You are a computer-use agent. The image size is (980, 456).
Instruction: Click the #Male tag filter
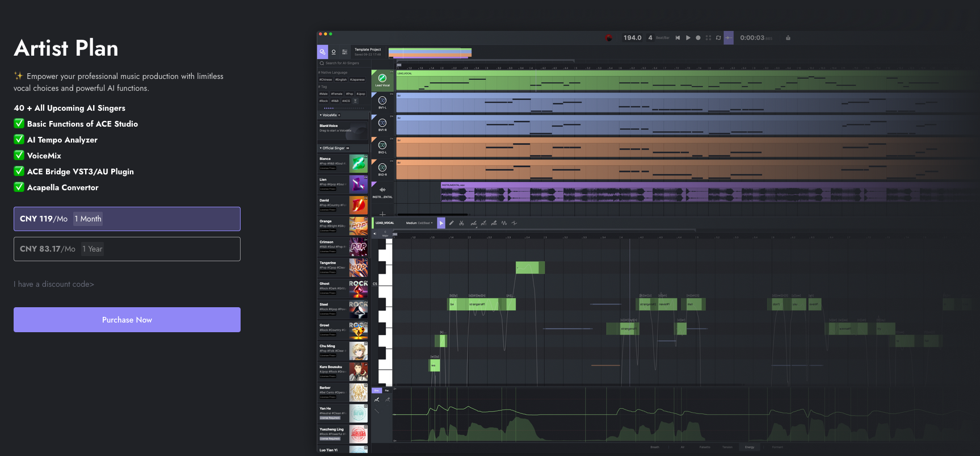point(323,94)
